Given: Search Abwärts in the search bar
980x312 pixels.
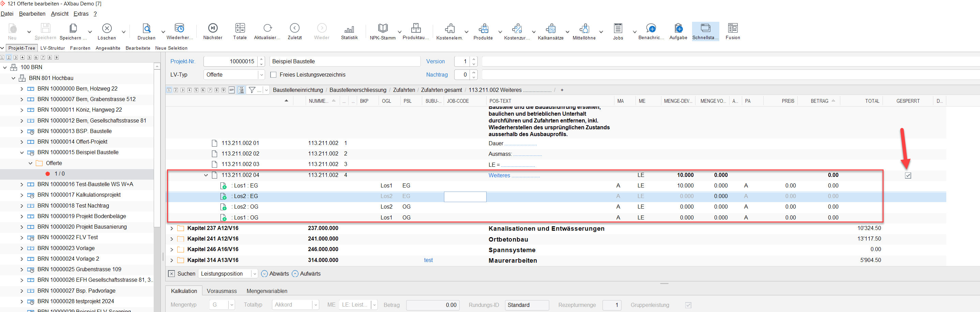Looking at the screenshot, I should [x=275, y=274].
